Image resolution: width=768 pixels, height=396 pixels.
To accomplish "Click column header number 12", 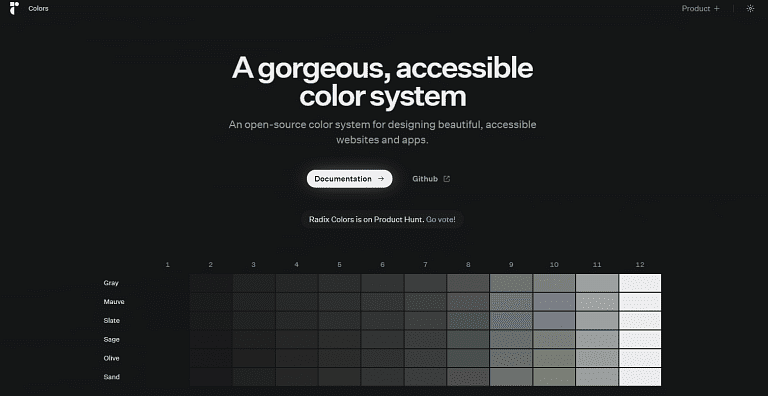I will (640, 265).
